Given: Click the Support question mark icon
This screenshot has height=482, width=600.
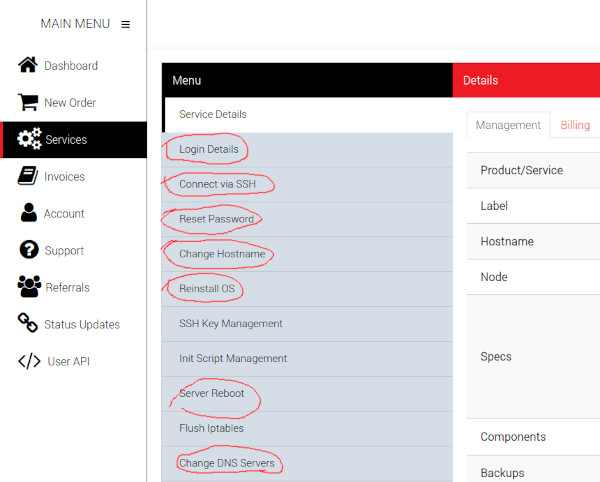Looking at the screenshot, I should pyautogui.click(x=29, y=249).
